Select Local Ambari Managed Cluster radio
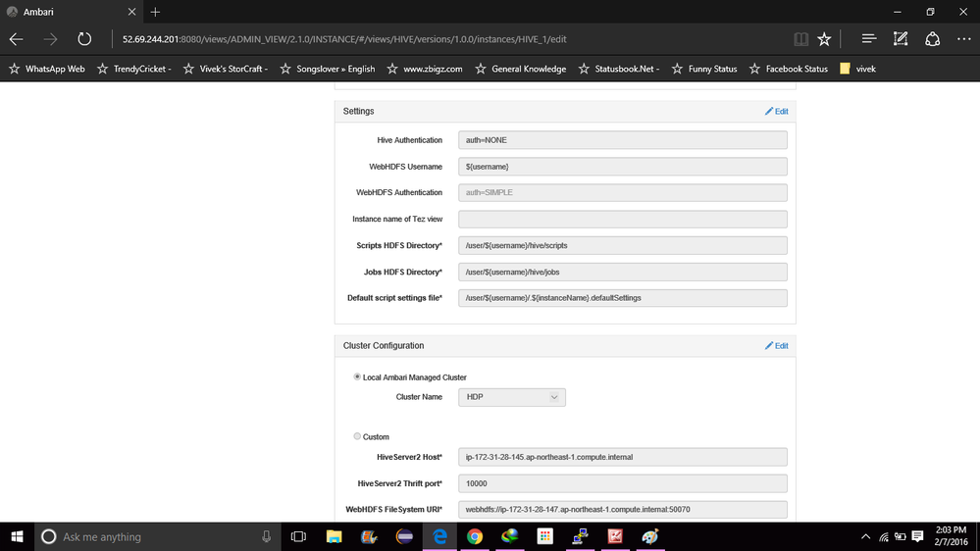 [x=358, y=377]
